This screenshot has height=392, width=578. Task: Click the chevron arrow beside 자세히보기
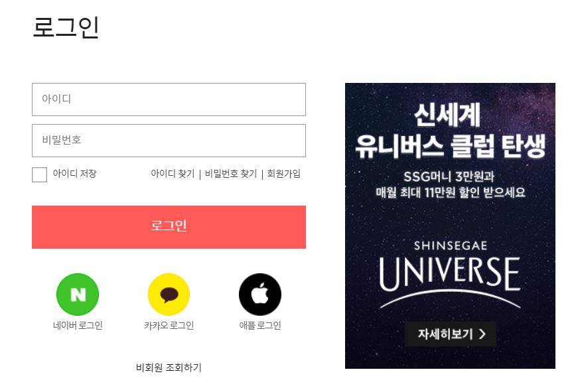click(482, 334)
